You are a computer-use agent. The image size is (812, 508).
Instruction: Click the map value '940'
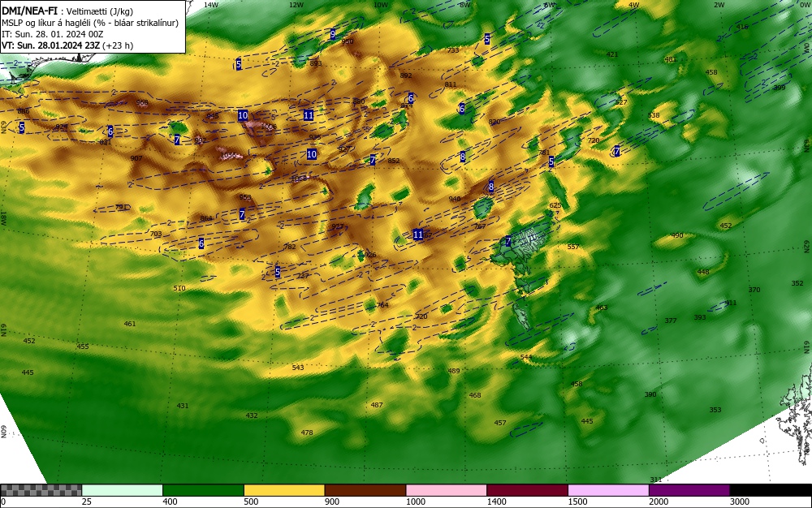[x=455, y=199]
